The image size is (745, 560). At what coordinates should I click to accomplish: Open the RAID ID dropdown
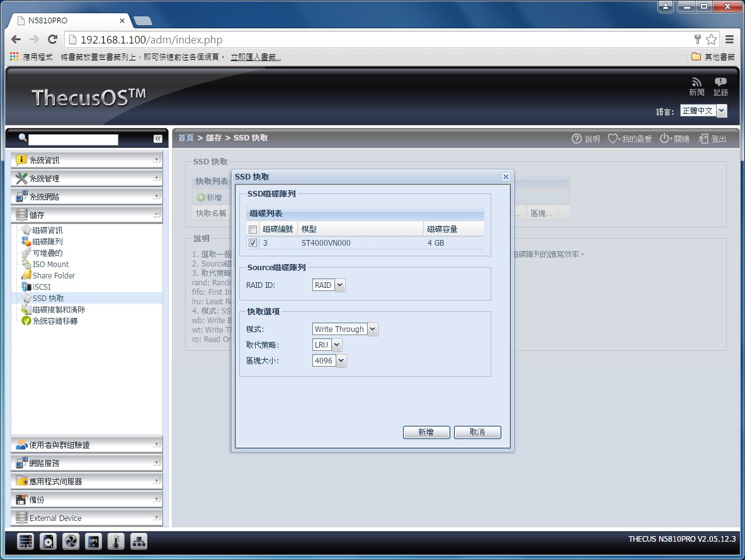pos(339,285)
